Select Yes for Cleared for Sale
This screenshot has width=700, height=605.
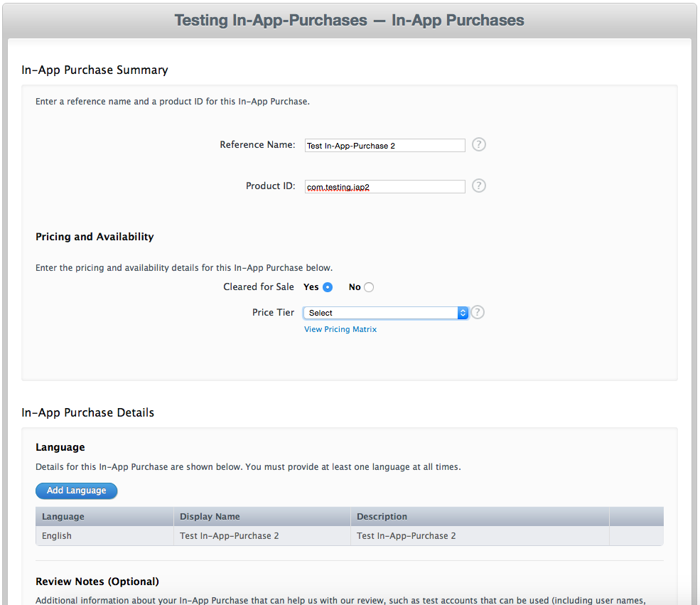pos(328,287)
